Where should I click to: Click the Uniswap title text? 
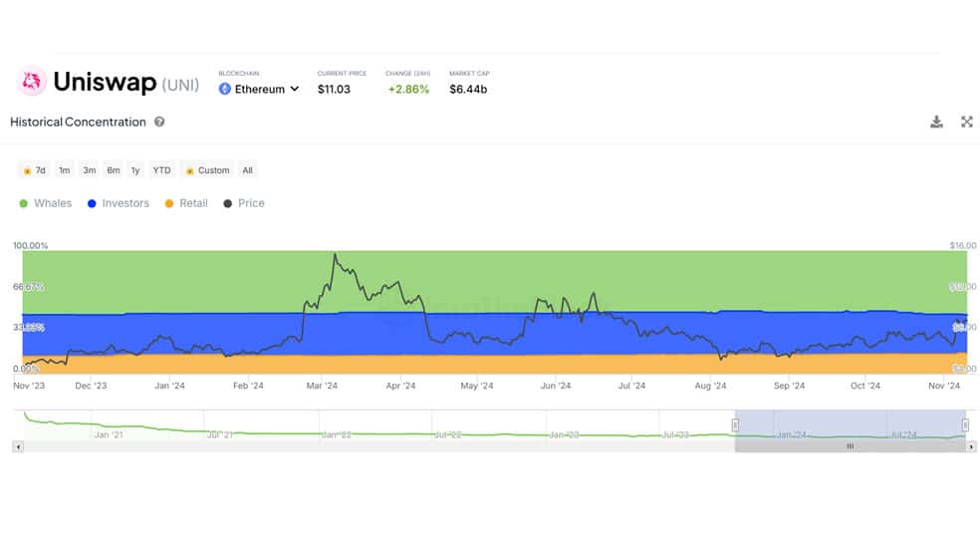point(105,82)
